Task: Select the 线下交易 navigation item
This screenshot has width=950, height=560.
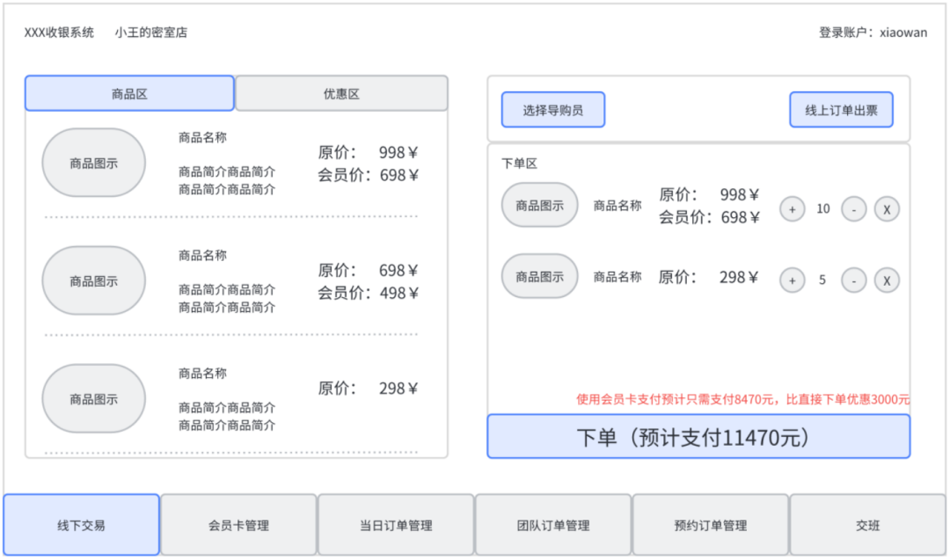Action: click(80, 524)
